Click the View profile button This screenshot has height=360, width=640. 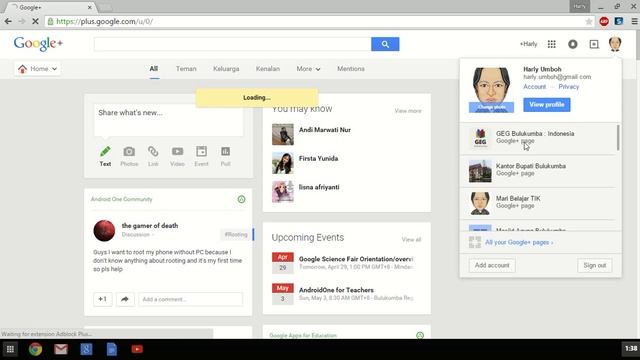point(547,104)
